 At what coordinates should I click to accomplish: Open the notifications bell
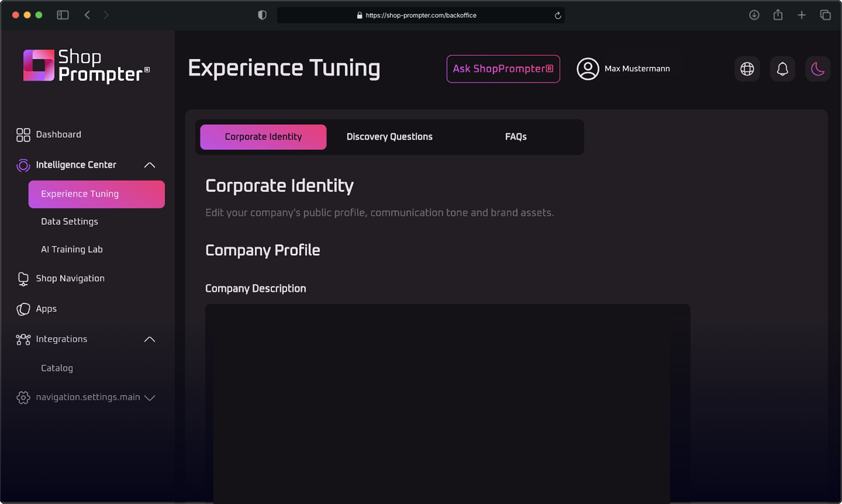782,69
